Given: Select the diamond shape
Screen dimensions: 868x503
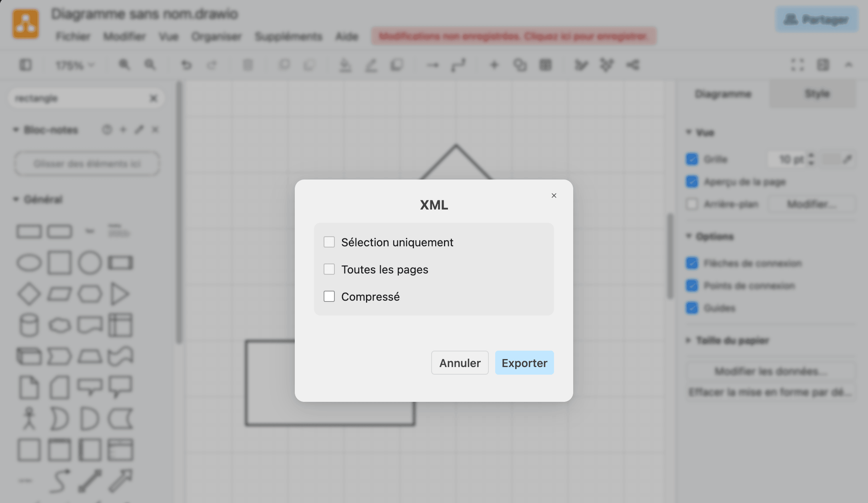Looking at the screenshot, I should click(29, 294).
